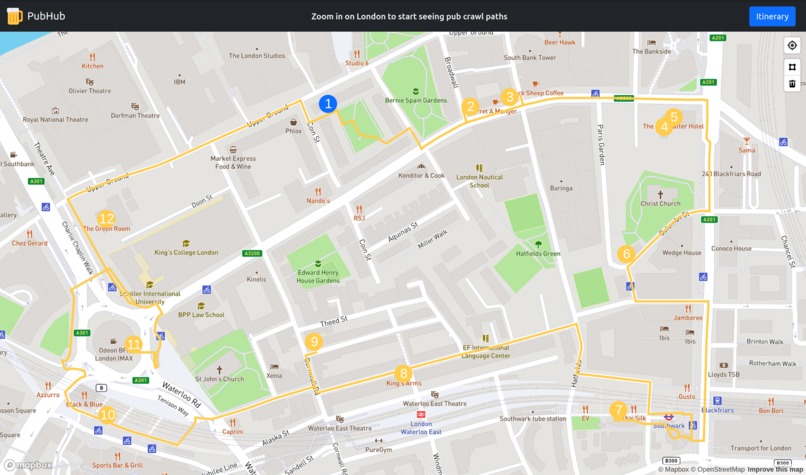The image size is (806, 475).
Task: Click the BPP Law School icon
Action: 201,306
